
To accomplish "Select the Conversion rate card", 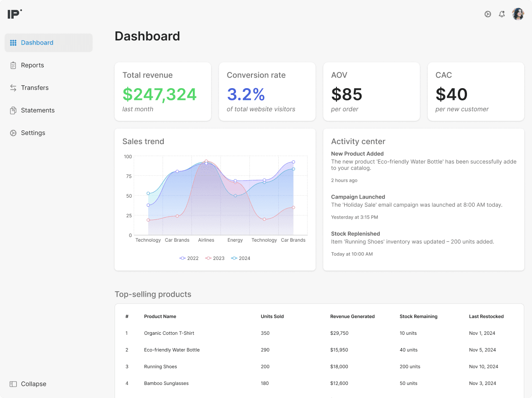I will tap(267, 91).
